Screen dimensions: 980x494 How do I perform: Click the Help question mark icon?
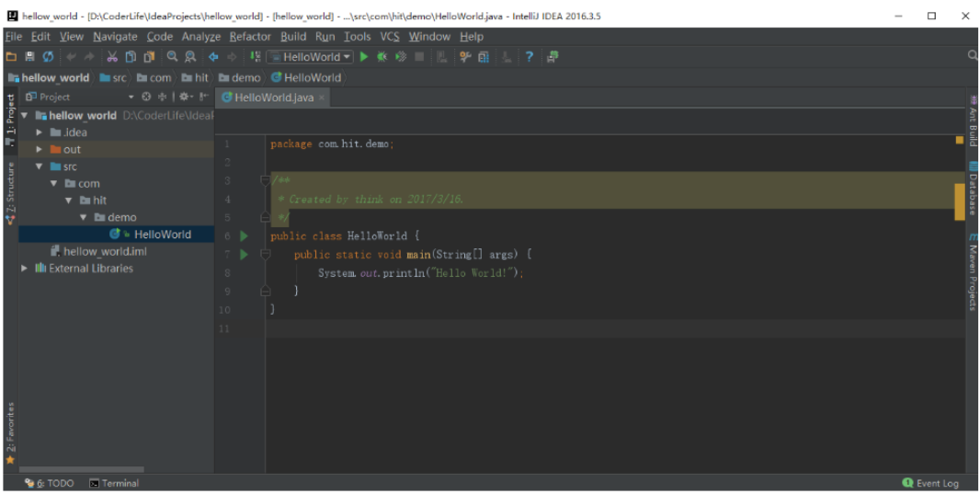point(529,57)
